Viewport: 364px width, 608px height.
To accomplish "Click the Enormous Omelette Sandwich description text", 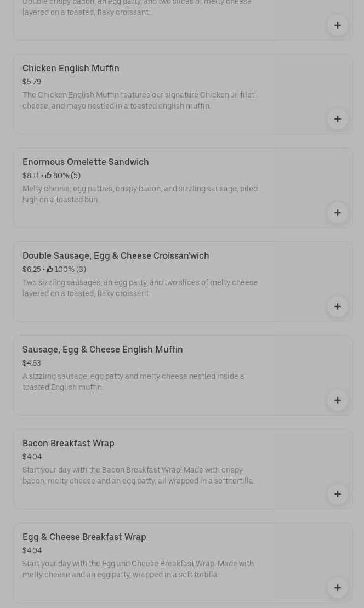I will point(140,194).
